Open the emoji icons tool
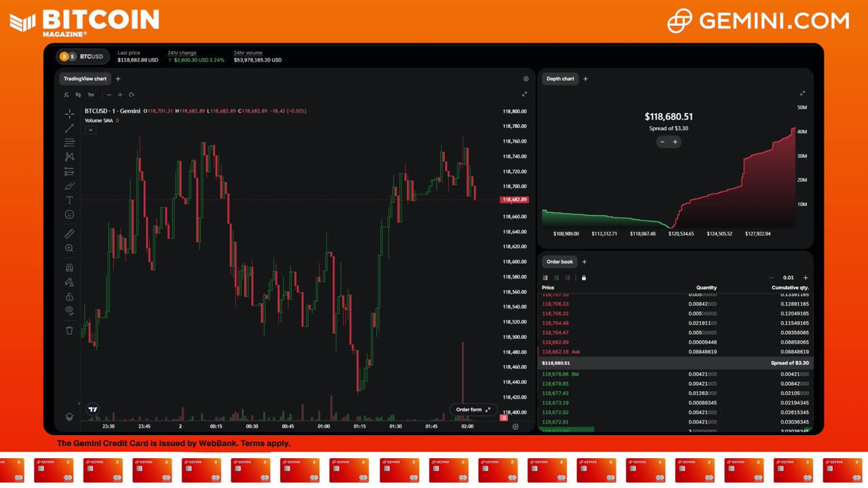This screenshot has height=488, width=868. [x=69, y=214]
